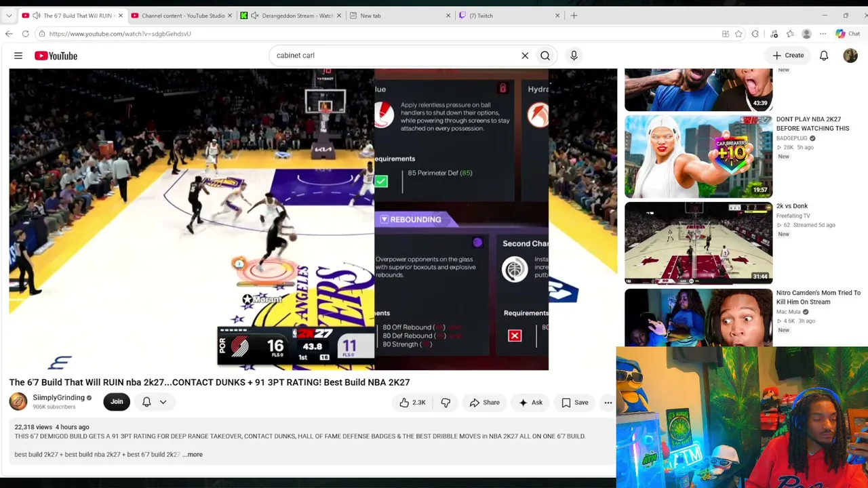This screenshot has width=868, height=488.
Task: Share this video
Action: [x=484, y=403]
